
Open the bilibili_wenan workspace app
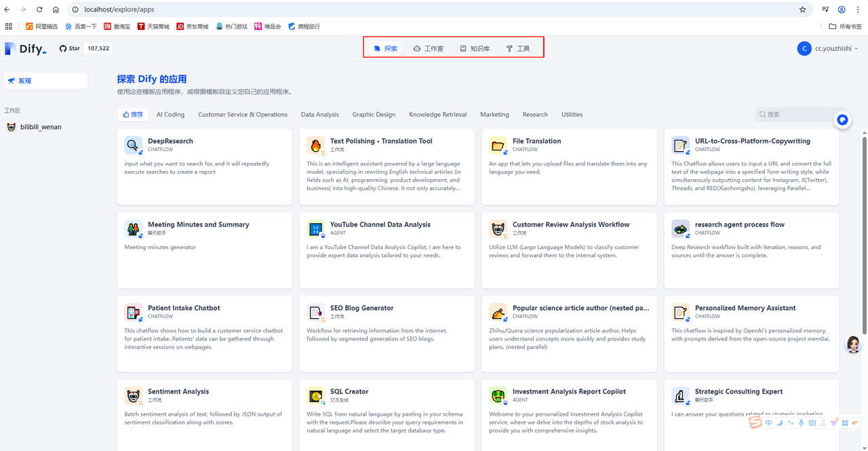40,127
